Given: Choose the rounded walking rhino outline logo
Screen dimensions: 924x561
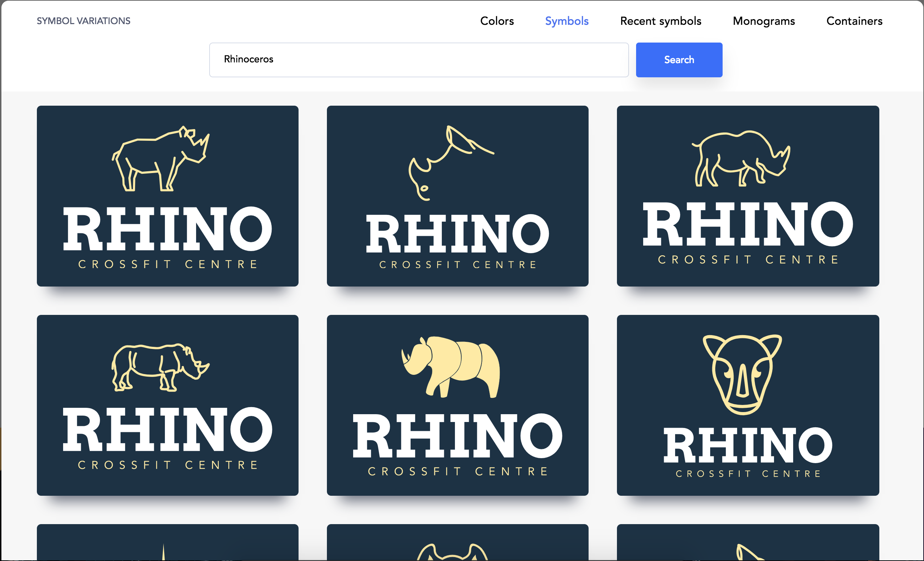Looking at the screenshot, I should [x=747, y=196].
